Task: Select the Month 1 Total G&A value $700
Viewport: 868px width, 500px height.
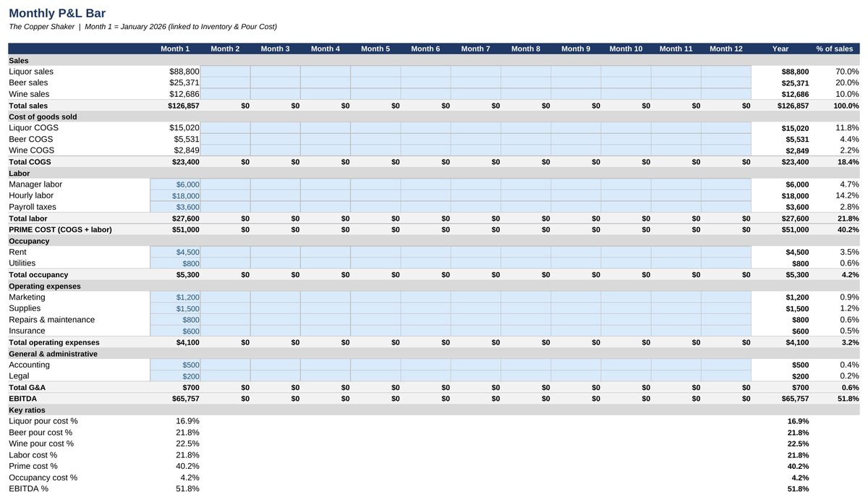Action: (175, 388)
